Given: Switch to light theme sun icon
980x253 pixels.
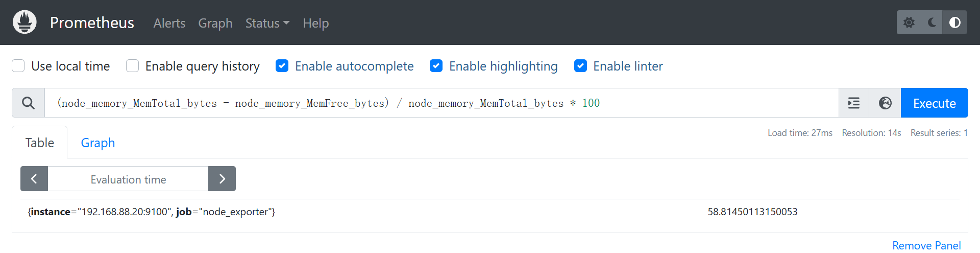Looking at the screenshot, I should point(909,22).
